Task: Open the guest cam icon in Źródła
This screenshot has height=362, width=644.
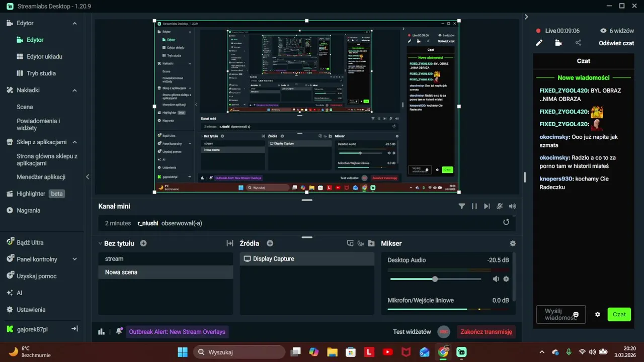Action: (361, 243)
